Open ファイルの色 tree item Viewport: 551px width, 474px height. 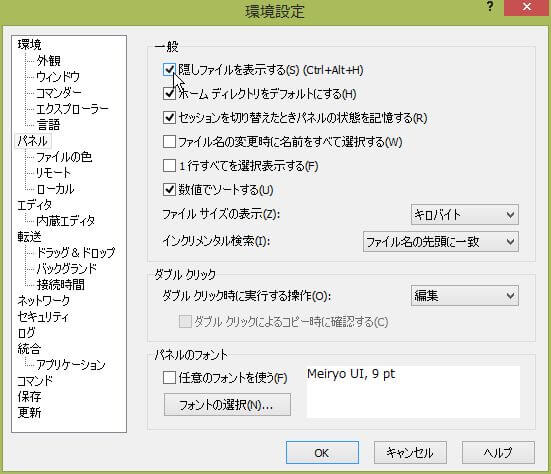click(64, 157)
